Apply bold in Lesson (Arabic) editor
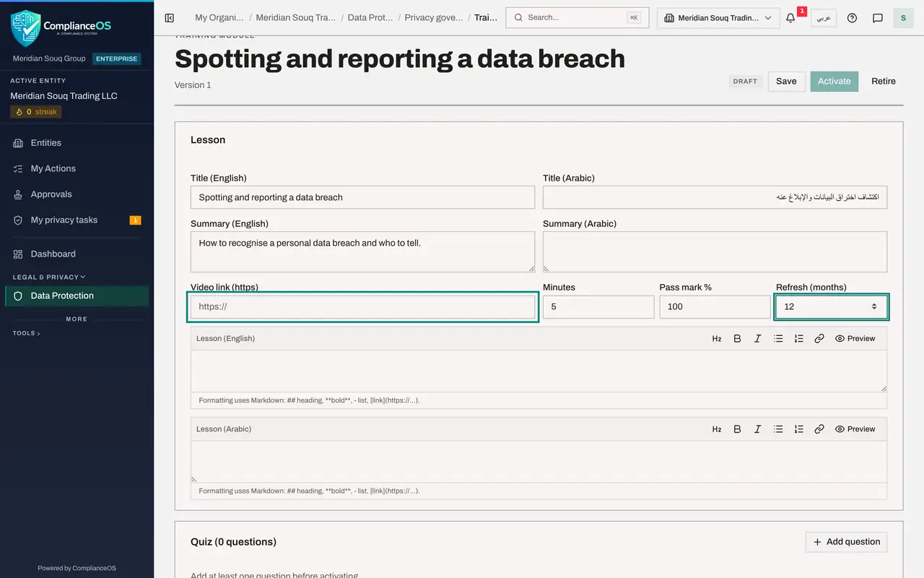 click(x=737, y=429)
